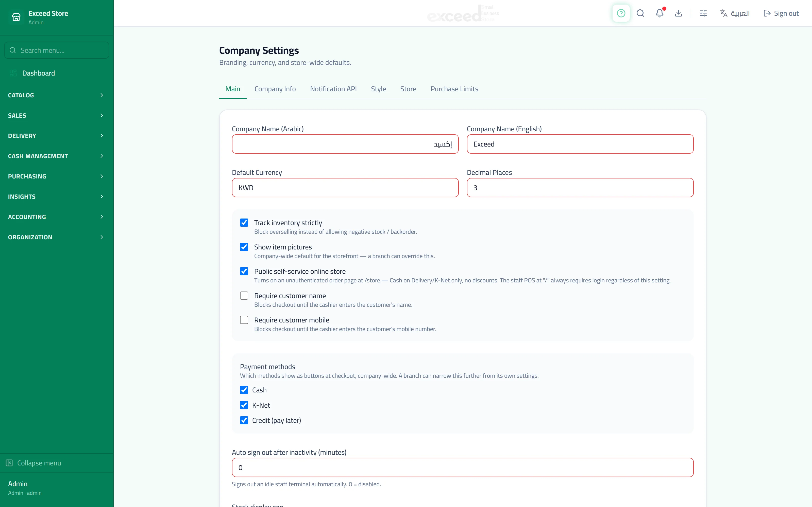Open the help question-mark icon
This screenshot has height=507, width=812.
[621, 13]
